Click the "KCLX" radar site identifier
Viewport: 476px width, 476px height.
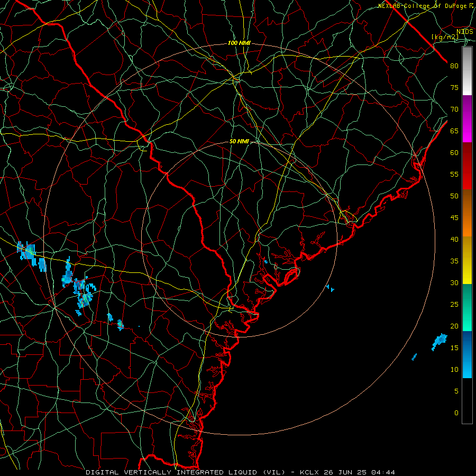pyautogui.click(x=309, y=472)
